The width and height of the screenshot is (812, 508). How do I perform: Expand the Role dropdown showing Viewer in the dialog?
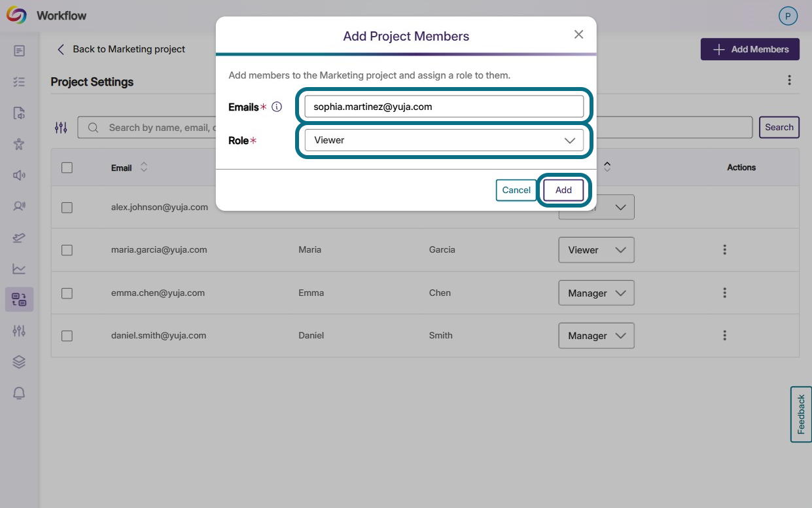[x=444, y=140]
